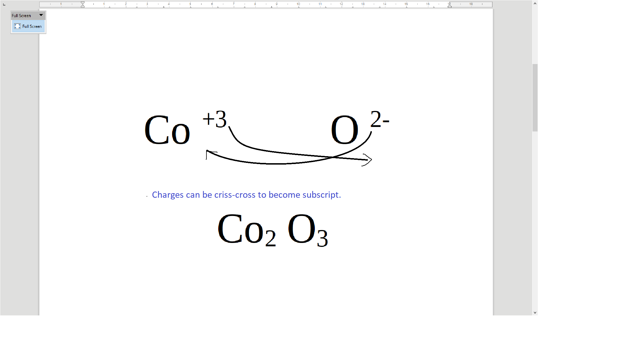Click the 2- superscript charge on oxygen
The width and height of the screenshot is (637, 364).
tap(379, 119)
